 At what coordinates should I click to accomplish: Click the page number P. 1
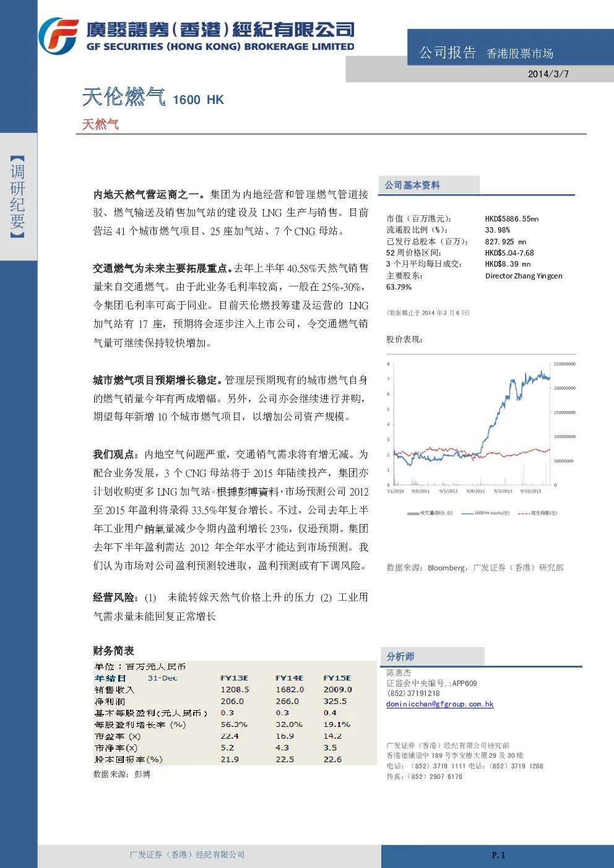[x=498, y=855]
